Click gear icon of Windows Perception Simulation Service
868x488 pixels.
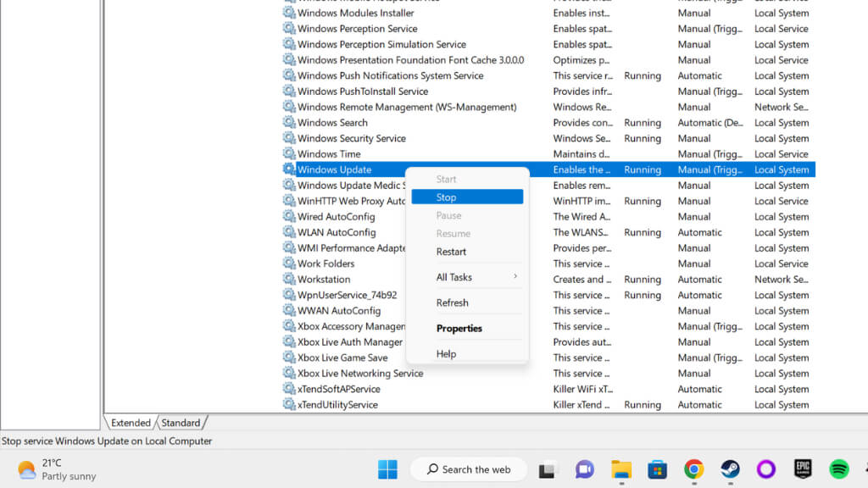point(289,44)
